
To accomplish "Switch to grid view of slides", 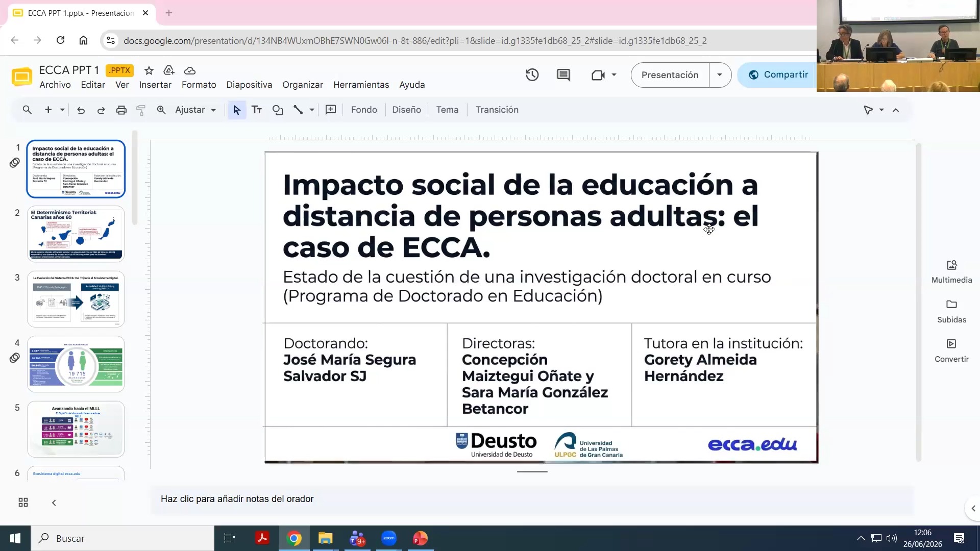I will click(x=23, y=503).
